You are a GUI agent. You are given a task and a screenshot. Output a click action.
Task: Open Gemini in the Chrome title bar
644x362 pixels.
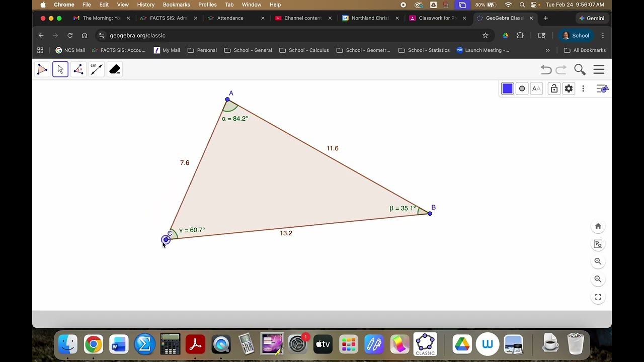tap(592, 18)
